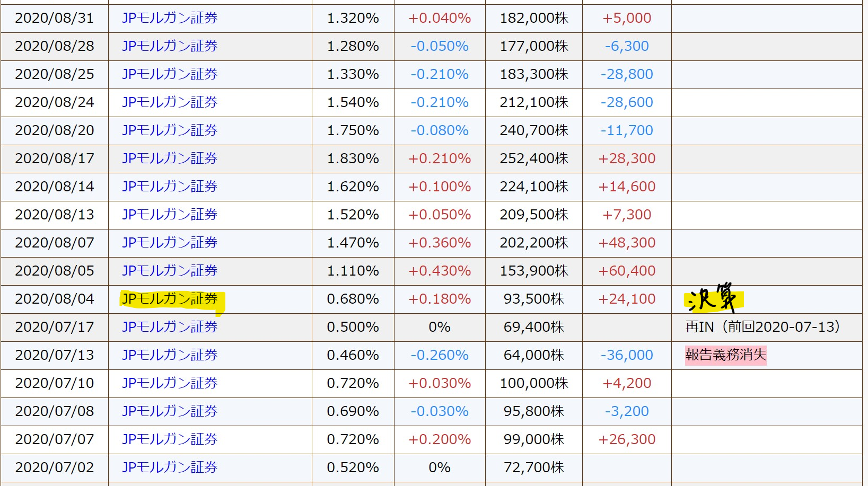
Task: Open JPモルガン証券 link in 2020/08/20 row
Action: 170,130
